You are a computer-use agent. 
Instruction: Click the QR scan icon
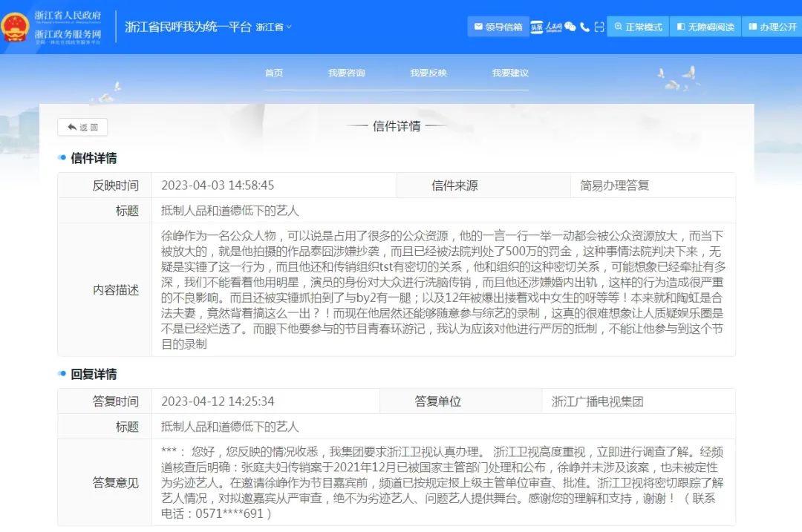(x=599, y=27)
